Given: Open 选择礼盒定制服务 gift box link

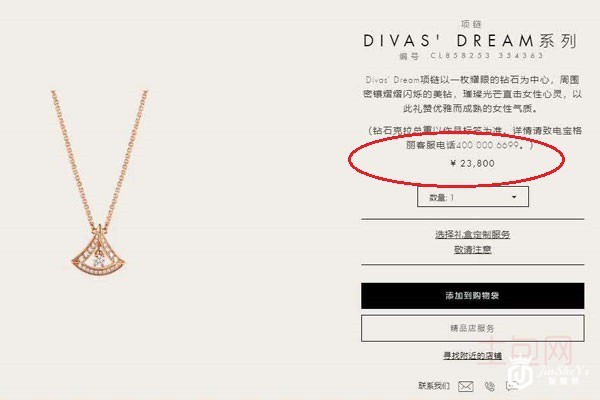Looking at the screenshot, I should click(473, 234).
